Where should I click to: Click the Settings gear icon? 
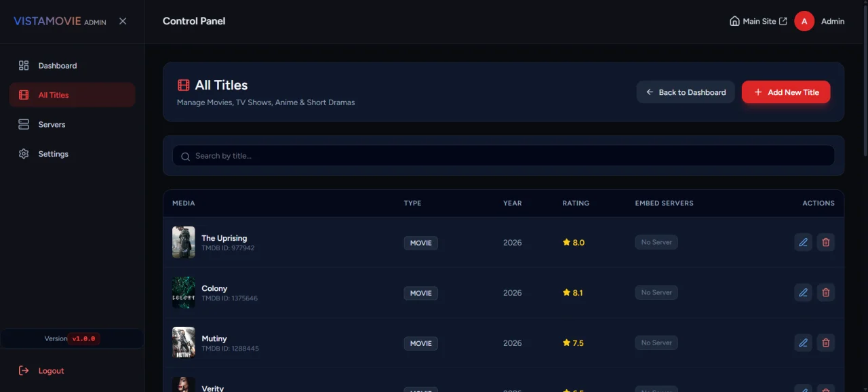(24, 154)
